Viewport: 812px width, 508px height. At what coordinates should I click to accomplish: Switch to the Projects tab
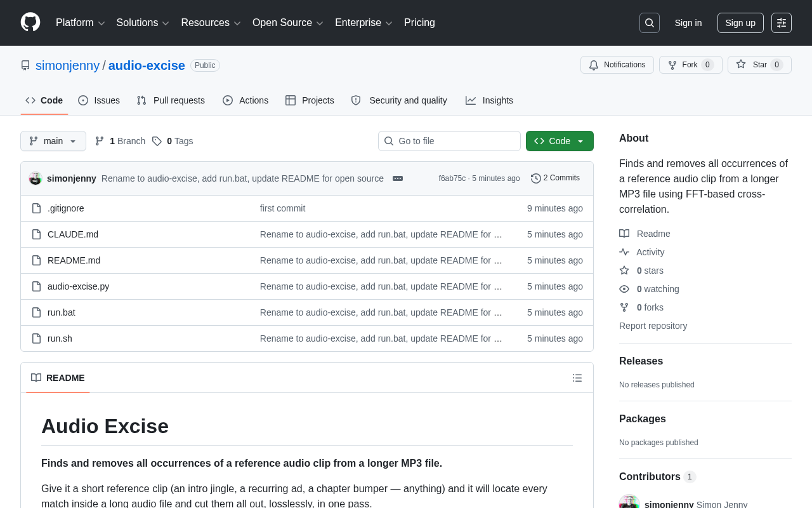pos(310,100)
